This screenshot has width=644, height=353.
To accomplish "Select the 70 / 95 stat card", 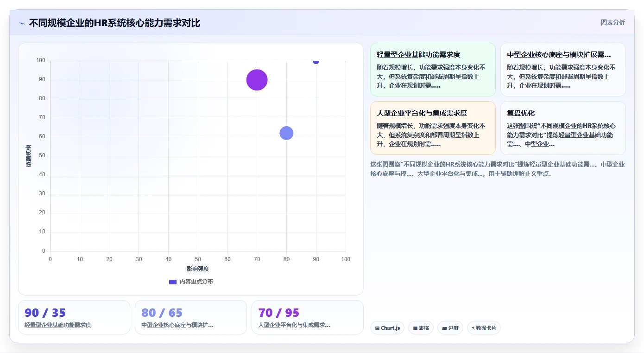I will coord(308,317).
